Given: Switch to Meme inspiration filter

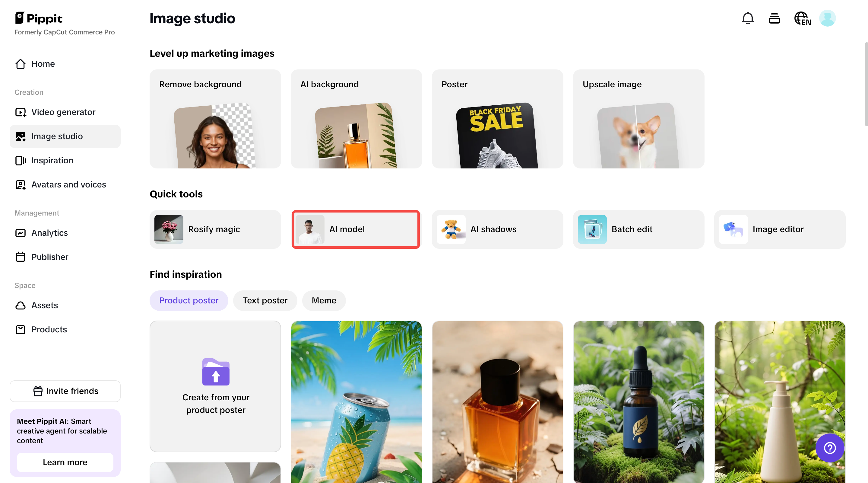Looking at the screenshot, I should tap(324, 301).
